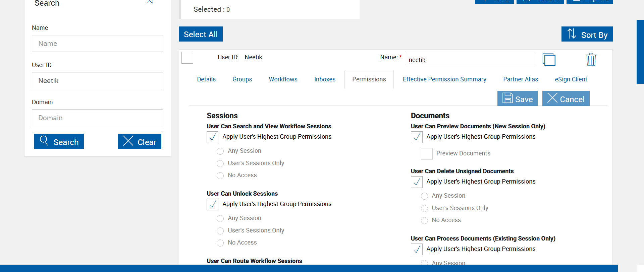Switch to the Effective Permission Summary tab
644x272 pixels.
pyautogui.click(x=444, y=79)
